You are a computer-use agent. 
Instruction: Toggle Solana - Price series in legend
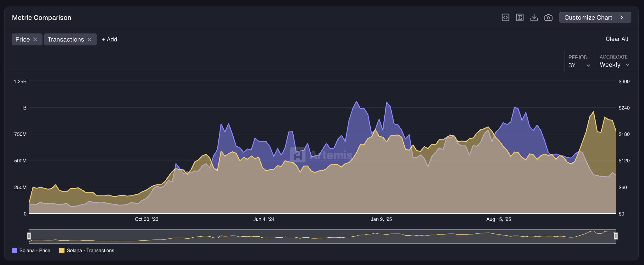[31, 251]
